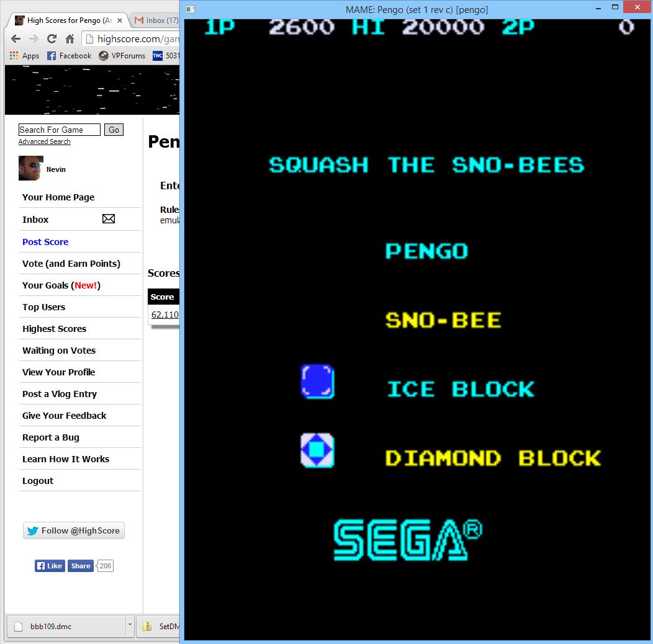Click the browser Back arrow
The height and width of the screenshot is (644, 653).
(16, 39)
